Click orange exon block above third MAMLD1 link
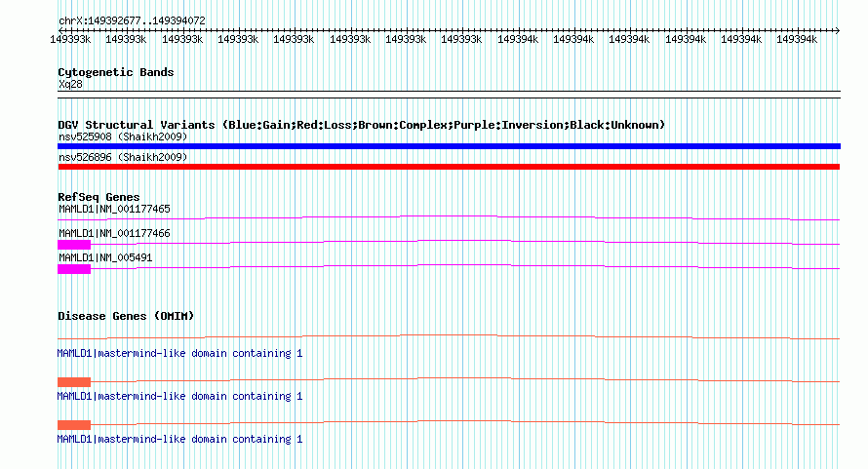Screen dimensions: 868x469 point(74,425)
